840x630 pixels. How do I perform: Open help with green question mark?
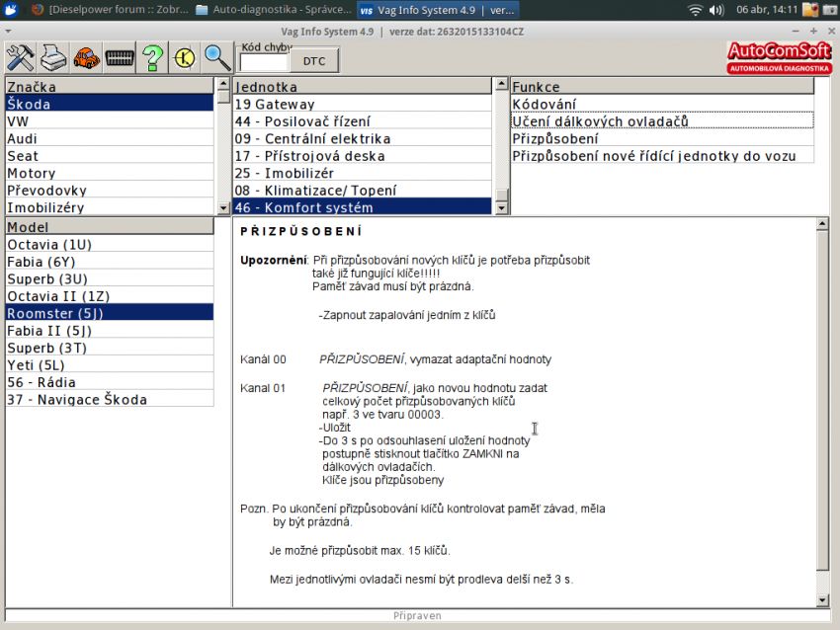pos(152,57)
